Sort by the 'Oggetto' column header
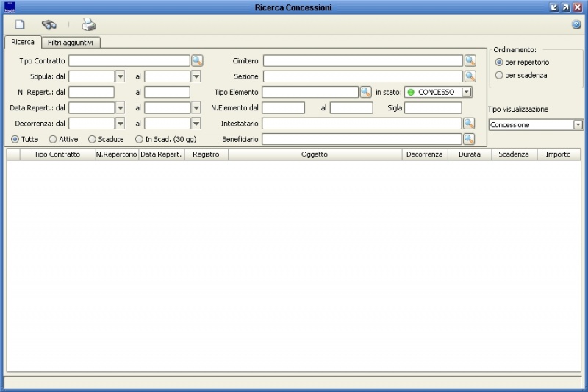This screenshot has height=392, width=588. coord(315,154)
